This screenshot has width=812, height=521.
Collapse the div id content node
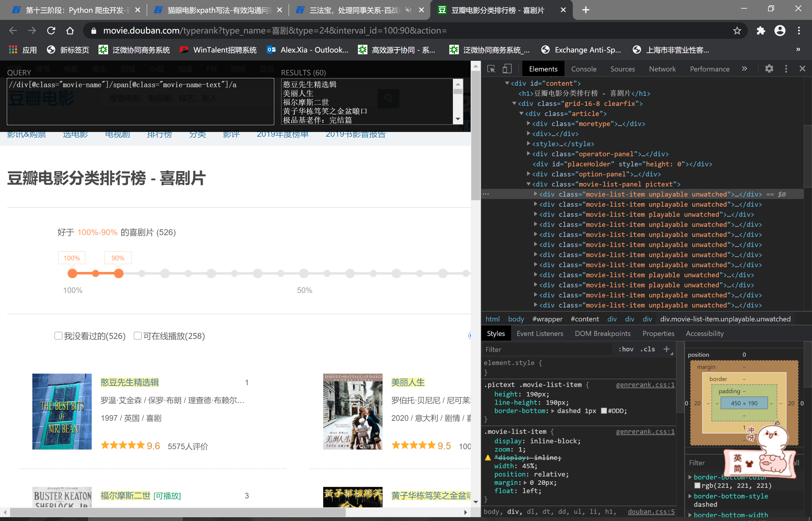pyautogui.click(x=507, y=83)
